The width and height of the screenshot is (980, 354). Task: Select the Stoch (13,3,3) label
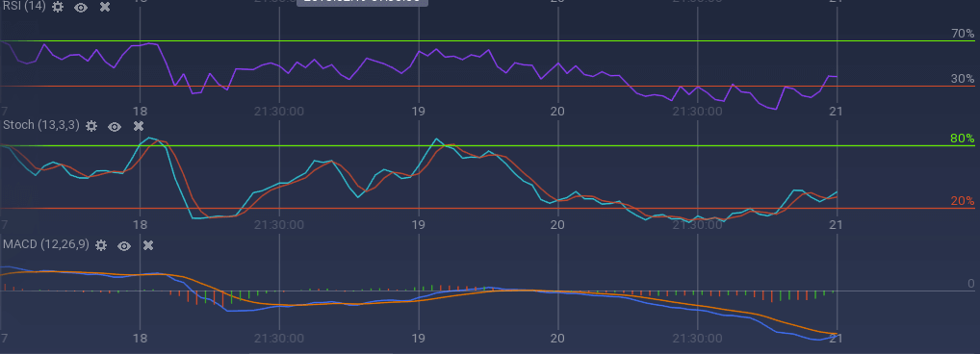[41, 125]
